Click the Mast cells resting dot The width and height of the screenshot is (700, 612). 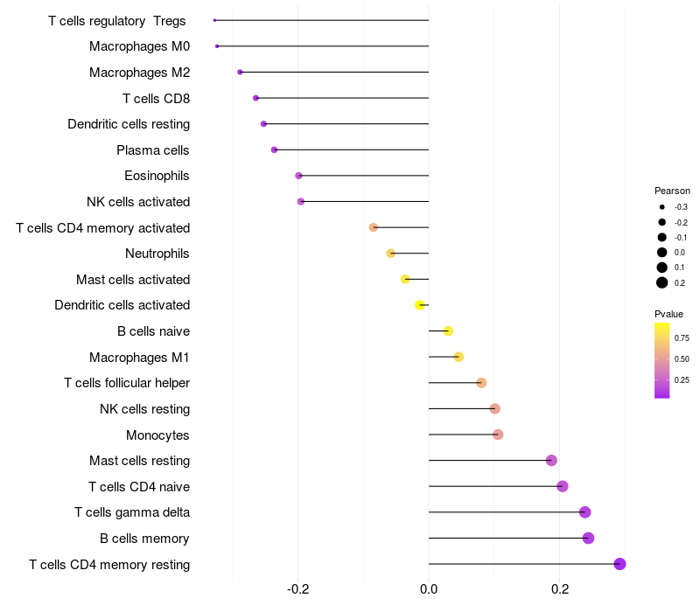[x=551, y=461]
